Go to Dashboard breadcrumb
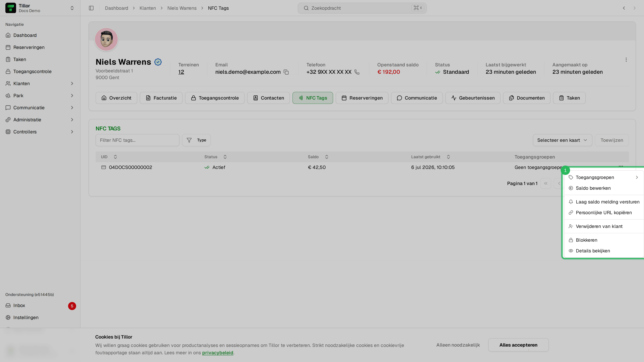This screenshot has width=644, height=362. pyautogui.click(x=117, y=8)
